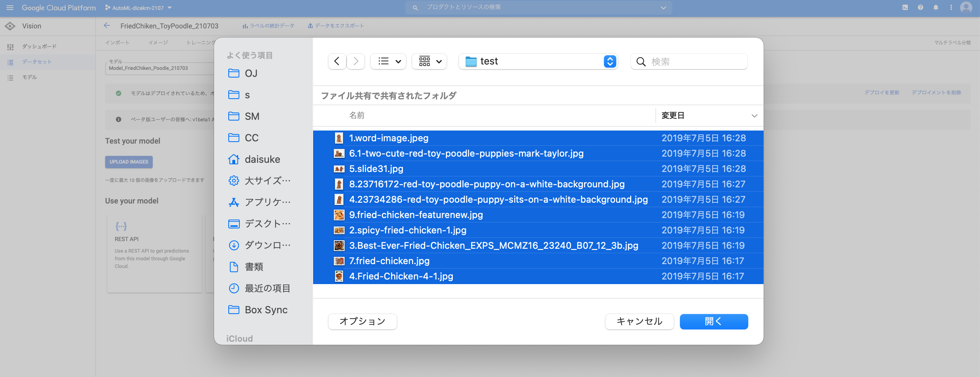This screenshot has height=377, width=980.
Task: Click the REST API card
Action: (x=154, y=254)
